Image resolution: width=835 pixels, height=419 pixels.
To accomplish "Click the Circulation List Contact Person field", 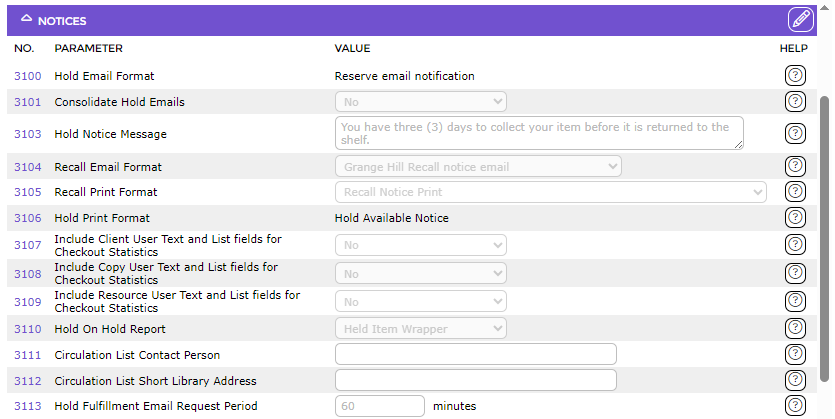I will pyautogui.click(x=476, y=354).
